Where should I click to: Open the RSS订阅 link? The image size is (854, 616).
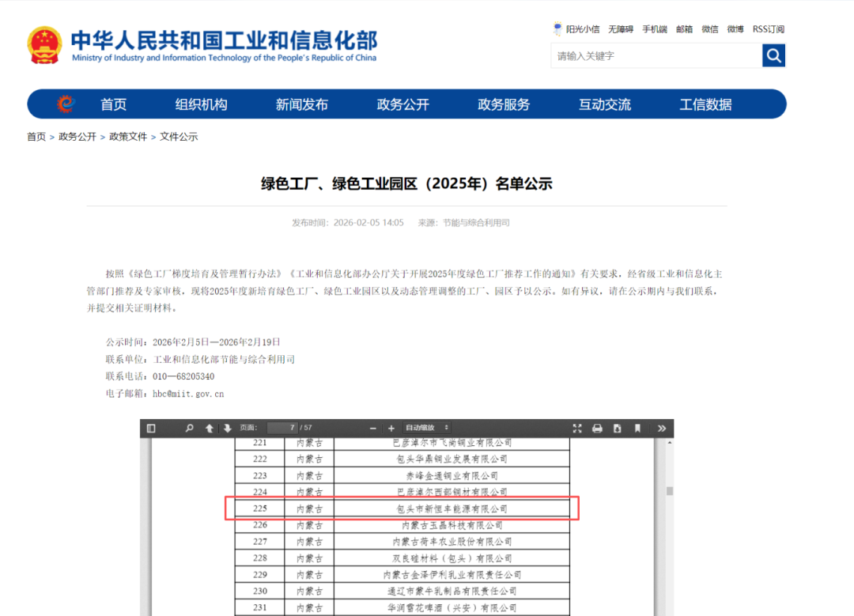(x=768, y=29)
